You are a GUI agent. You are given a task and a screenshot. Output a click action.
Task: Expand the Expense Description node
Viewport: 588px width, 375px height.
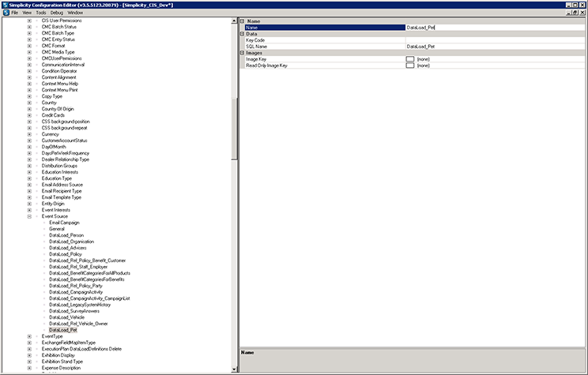pos(29,368)
